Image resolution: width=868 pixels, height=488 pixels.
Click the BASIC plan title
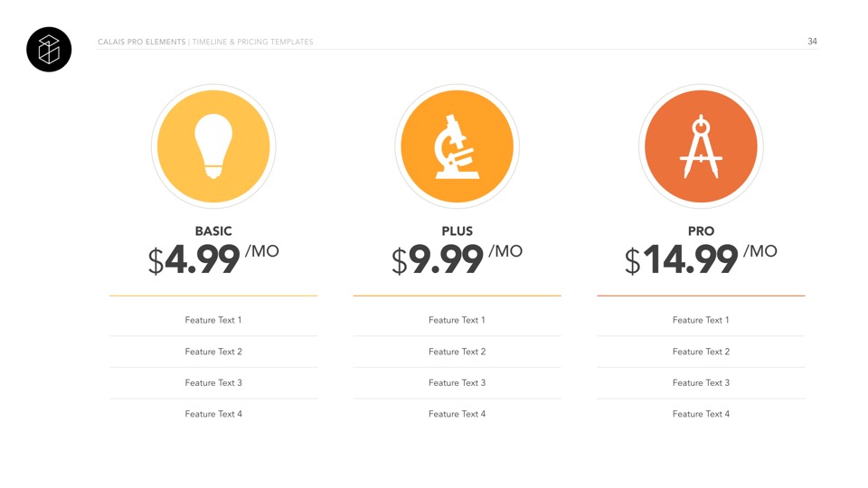213,231
